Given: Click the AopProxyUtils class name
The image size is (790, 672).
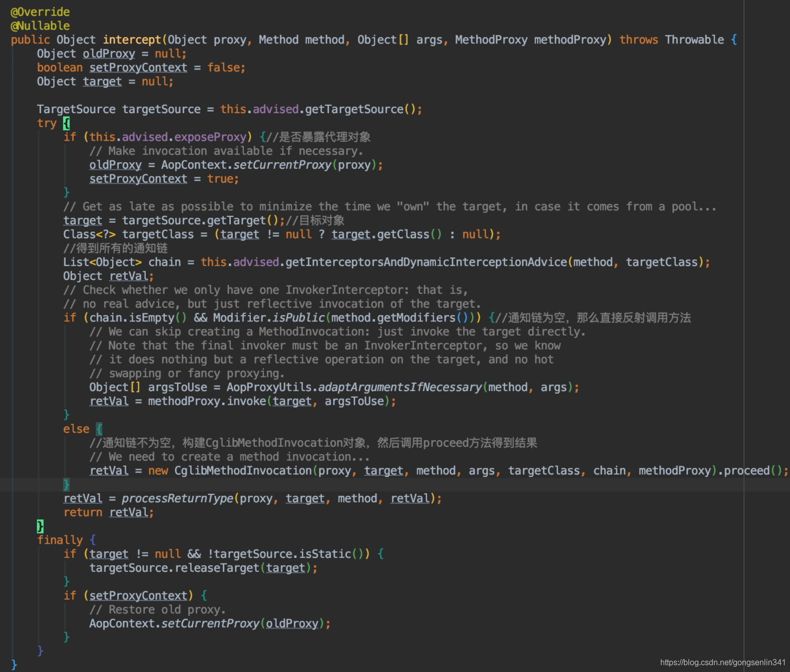Looking at the screenshot, I should 269,387.
